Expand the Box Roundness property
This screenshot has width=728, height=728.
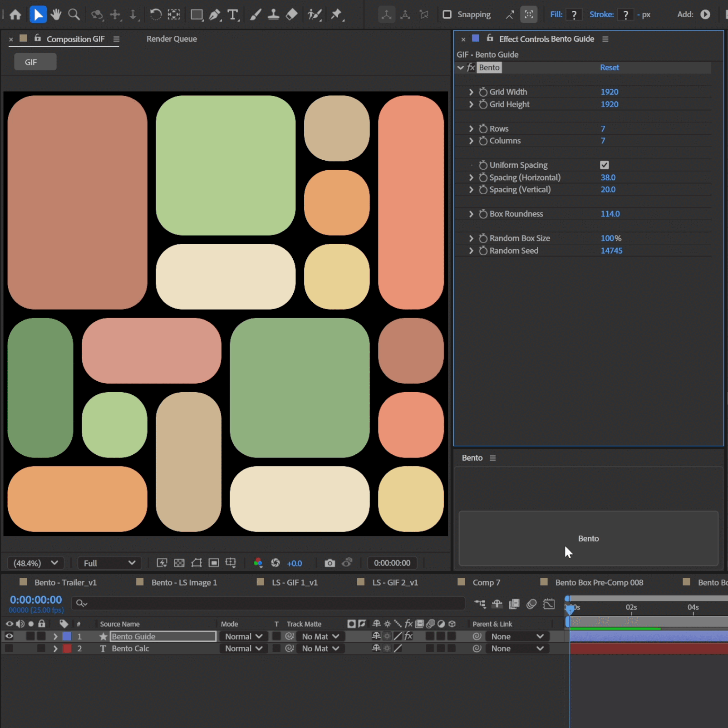(x=471, y=214)
